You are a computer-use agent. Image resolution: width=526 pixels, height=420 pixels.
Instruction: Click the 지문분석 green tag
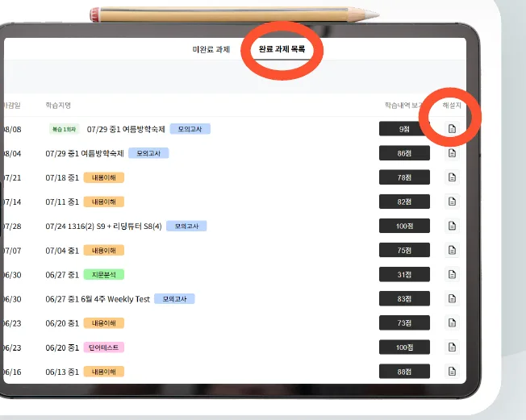coord(103,275)
